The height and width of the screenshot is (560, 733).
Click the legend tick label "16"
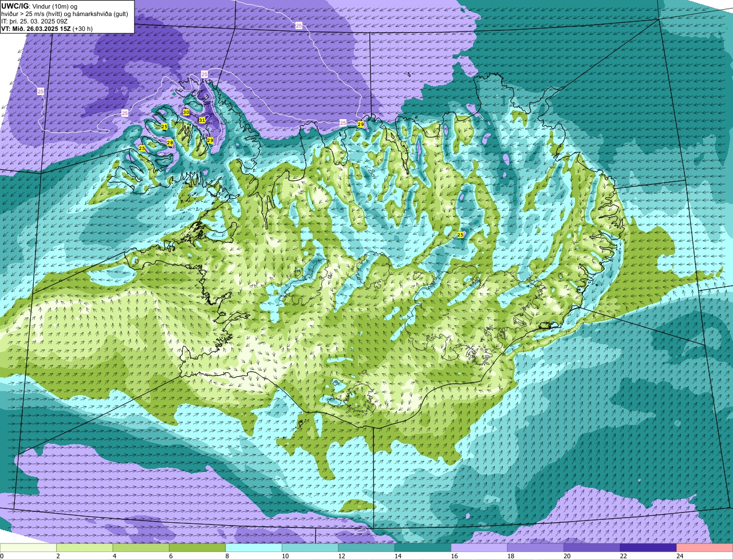click(454, 556)
